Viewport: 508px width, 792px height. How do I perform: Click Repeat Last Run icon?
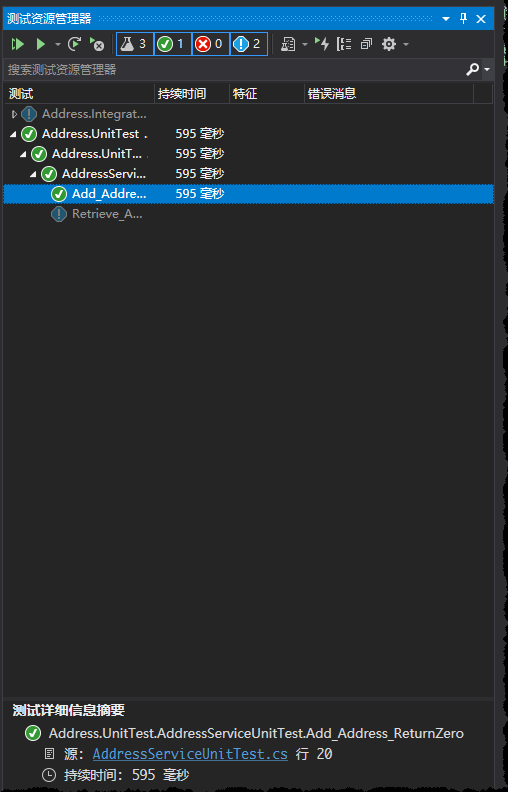point(75,44)
